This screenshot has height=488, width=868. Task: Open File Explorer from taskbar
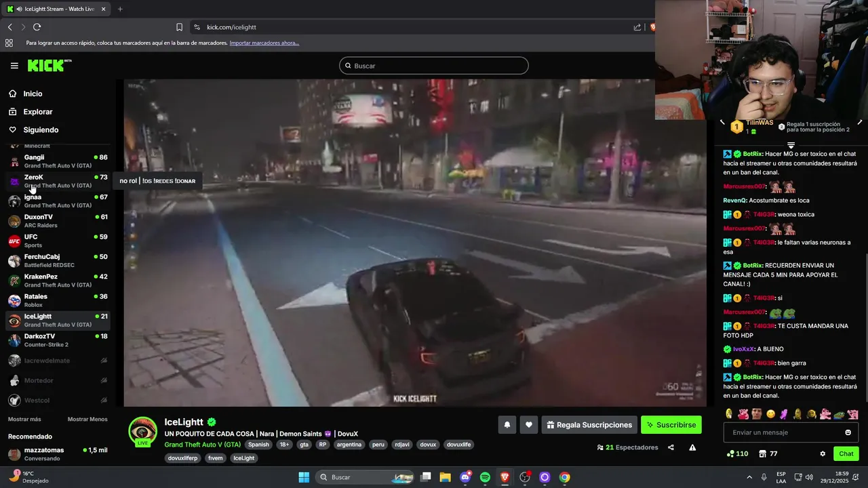click(x=446, y=477)
